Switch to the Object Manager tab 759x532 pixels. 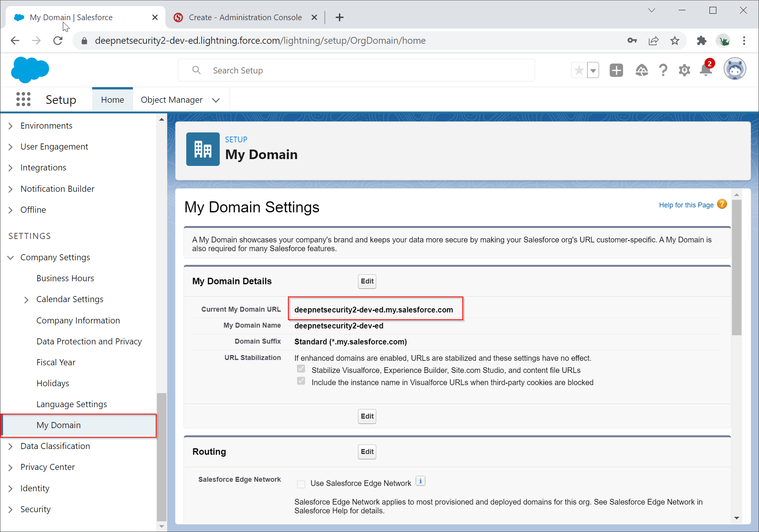172,100
